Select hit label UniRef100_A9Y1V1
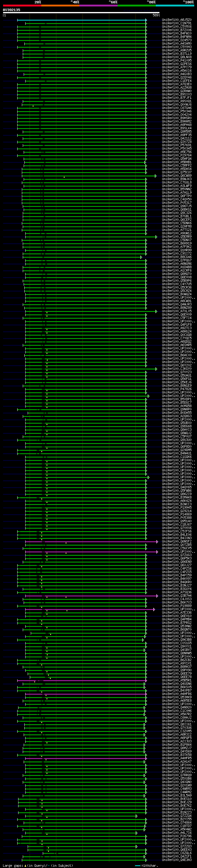This screenshot has height=868, width=197. click(x=177, y=663)
